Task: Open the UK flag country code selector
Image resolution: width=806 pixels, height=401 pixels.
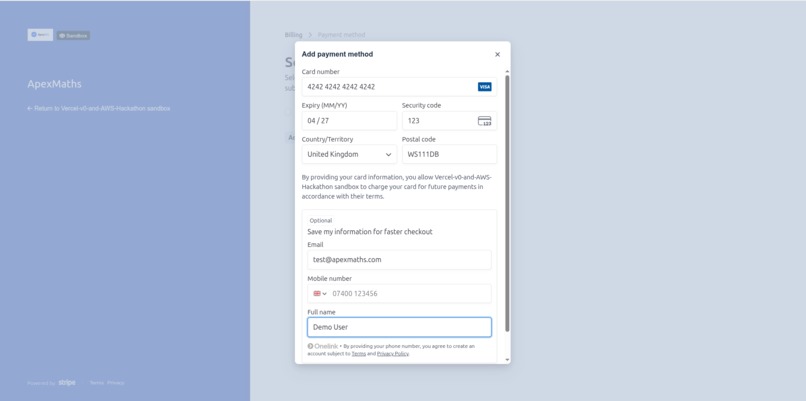Action: (x=320, y=294)
